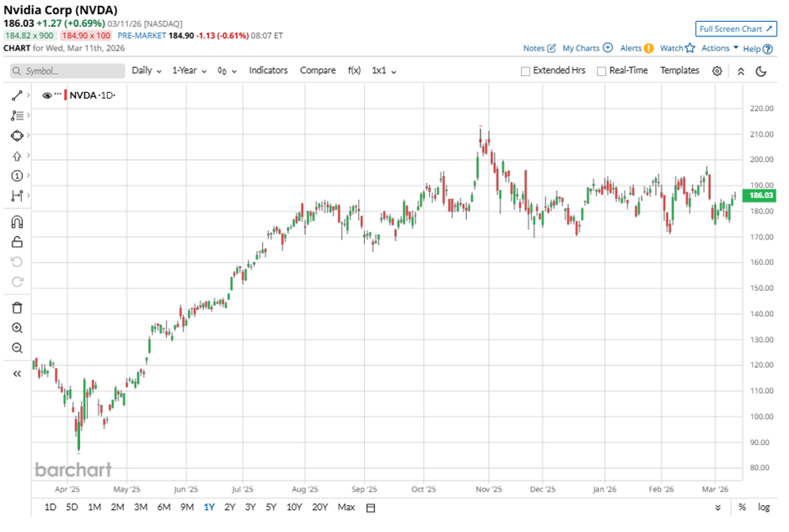
Task: Click the Full Screen Chart button
Action: click(x=736, y=29)
